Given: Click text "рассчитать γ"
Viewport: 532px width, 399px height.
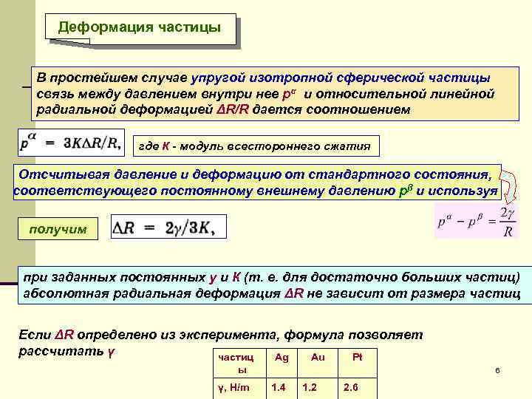Looking at the screenshot, I should pos(66,351).
